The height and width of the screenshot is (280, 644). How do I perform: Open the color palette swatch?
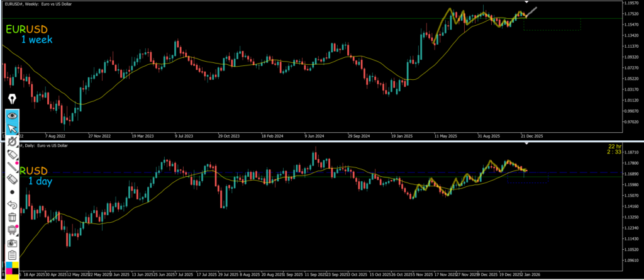pos(12,269)
